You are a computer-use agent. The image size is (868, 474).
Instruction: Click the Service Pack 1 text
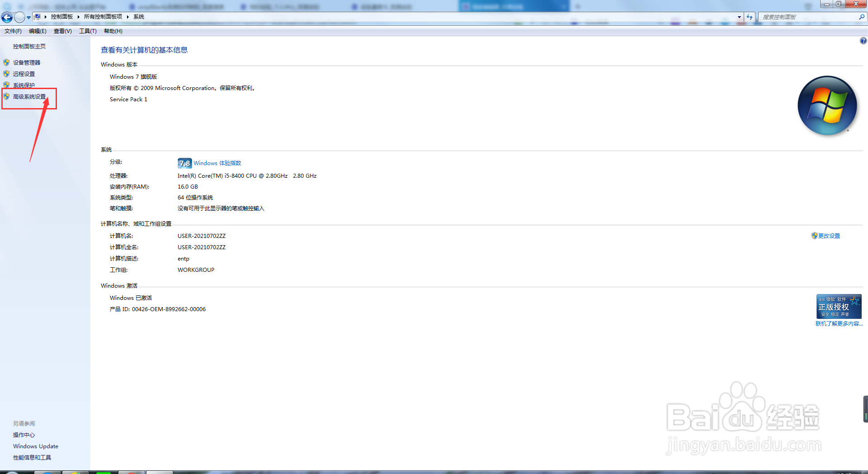tap(128, 100)
